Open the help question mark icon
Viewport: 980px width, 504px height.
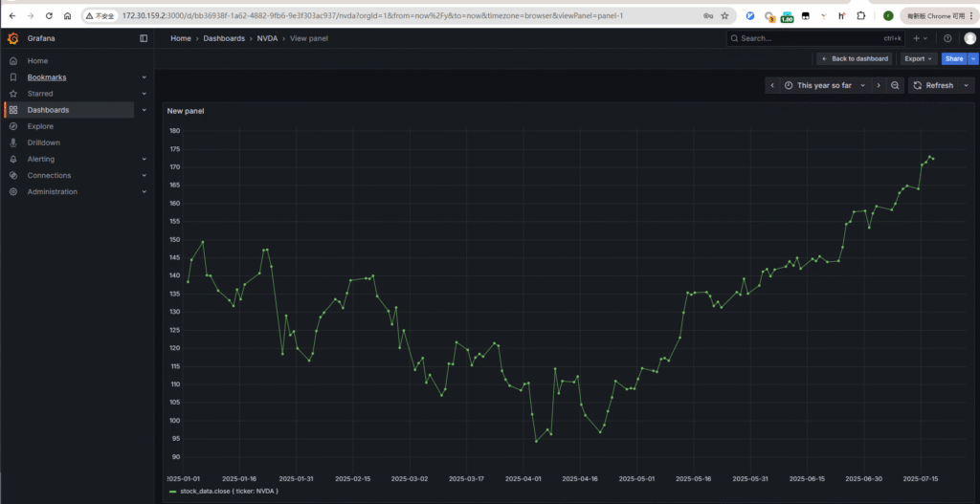tap(947, 38)
